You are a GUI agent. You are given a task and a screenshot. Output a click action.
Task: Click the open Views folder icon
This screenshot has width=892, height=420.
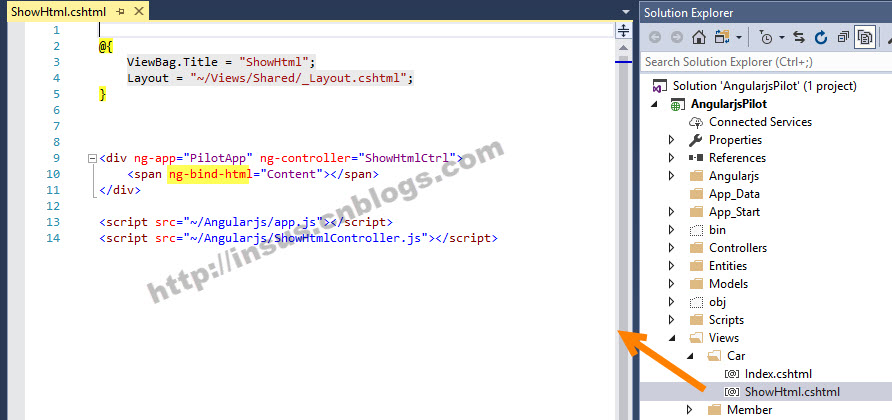point(696,338)
